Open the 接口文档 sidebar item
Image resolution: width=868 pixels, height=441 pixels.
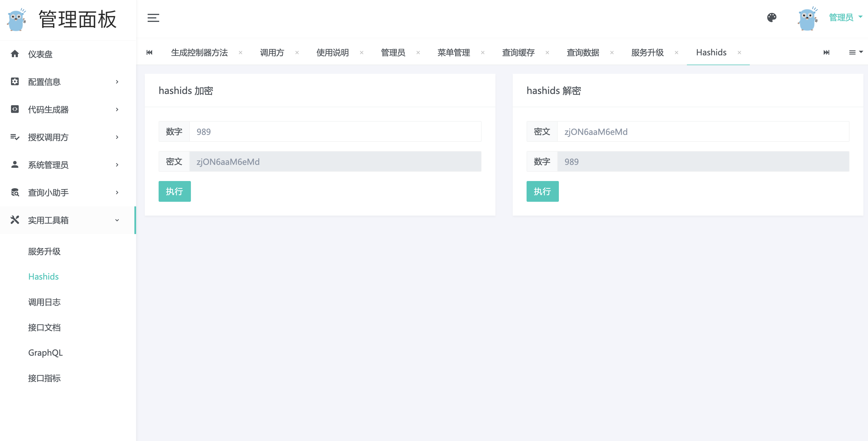point(44,327)
